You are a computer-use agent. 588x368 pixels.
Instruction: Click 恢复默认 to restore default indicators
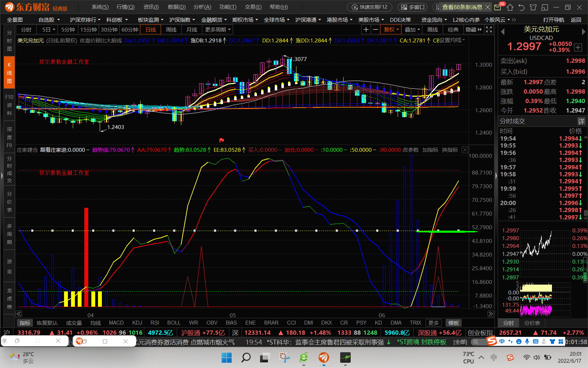[47, 323]
